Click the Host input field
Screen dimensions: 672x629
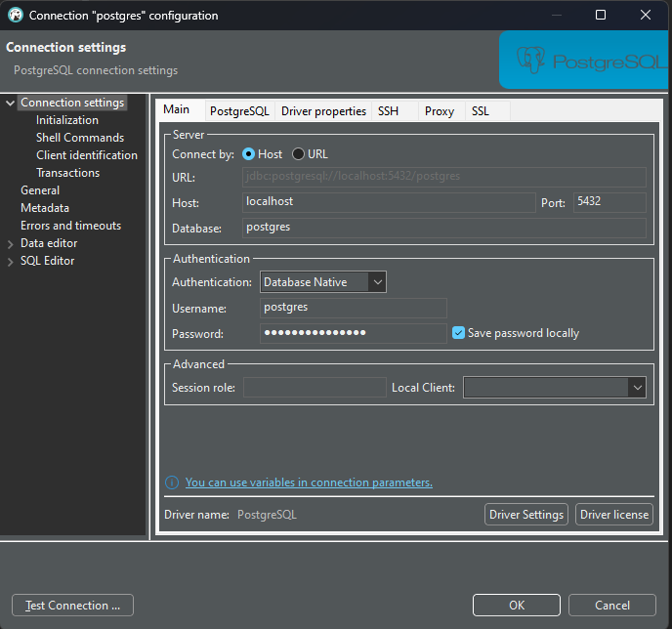point(389,202)
